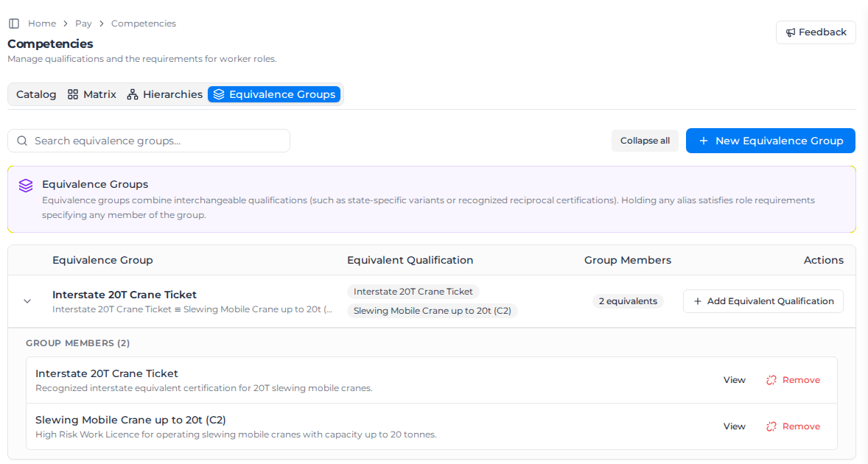Select the Equivalence Groups tab
The height and width of the screenshot is (464, 868).
[x=274, y=94]
